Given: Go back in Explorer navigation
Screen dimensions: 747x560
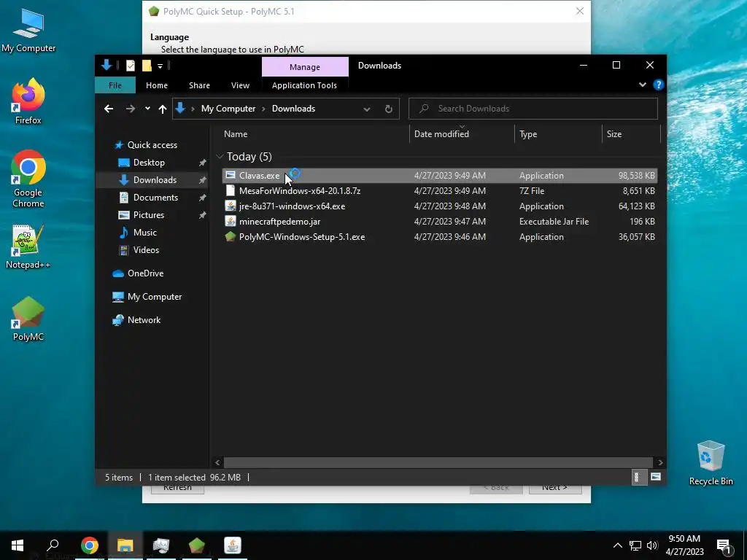Looking at the screenshot, I should 109,109.
